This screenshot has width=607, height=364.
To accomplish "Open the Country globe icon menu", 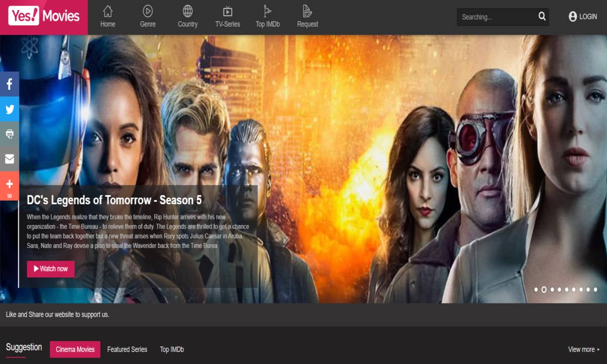I will click(188, 11).
